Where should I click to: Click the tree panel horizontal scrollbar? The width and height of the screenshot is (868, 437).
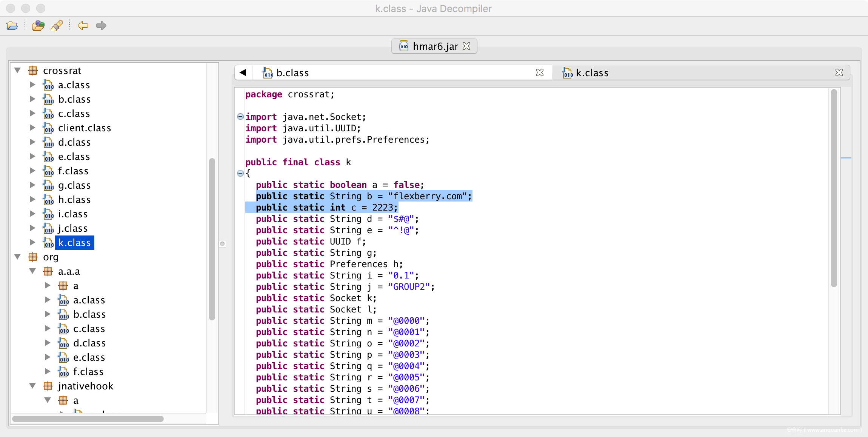coord(88,419)
